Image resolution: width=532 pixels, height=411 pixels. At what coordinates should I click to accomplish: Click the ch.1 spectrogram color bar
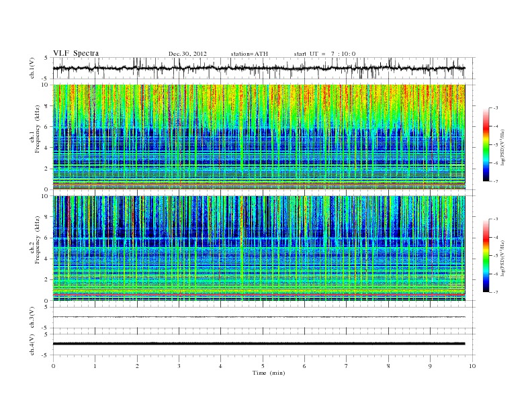pyautogui.click(x=486, y=145)
